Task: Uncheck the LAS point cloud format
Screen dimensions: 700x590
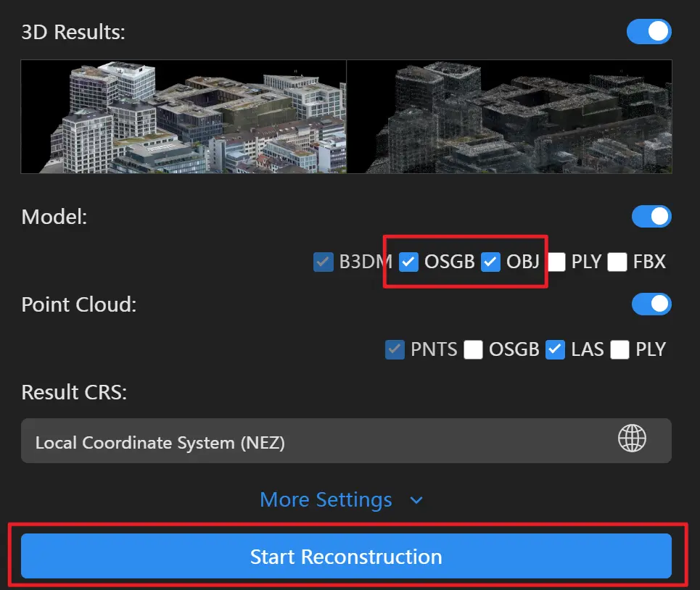Action: click(556, 350)
